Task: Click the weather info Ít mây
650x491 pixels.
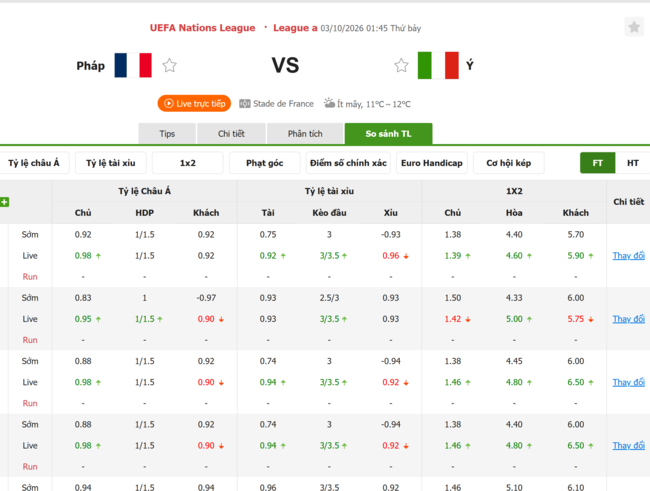Action: (368, 104)
